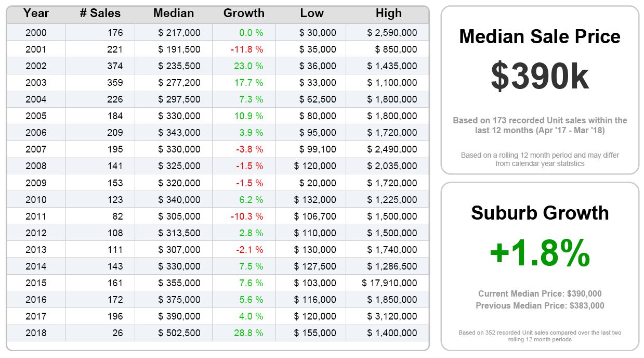Click the $390k median sale price figure
644x358 pixels.
[x=540, y=78]
